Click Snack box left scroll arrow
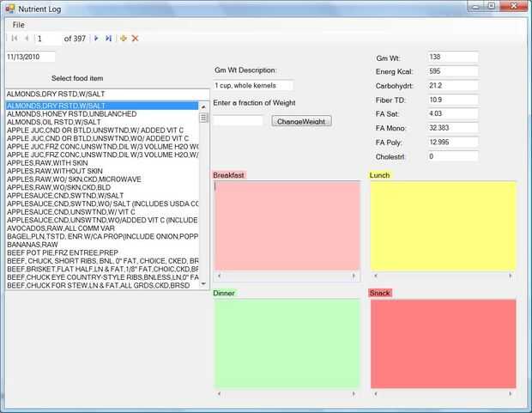The height and width of the screenshot is (413, 532). pos(376,393)
